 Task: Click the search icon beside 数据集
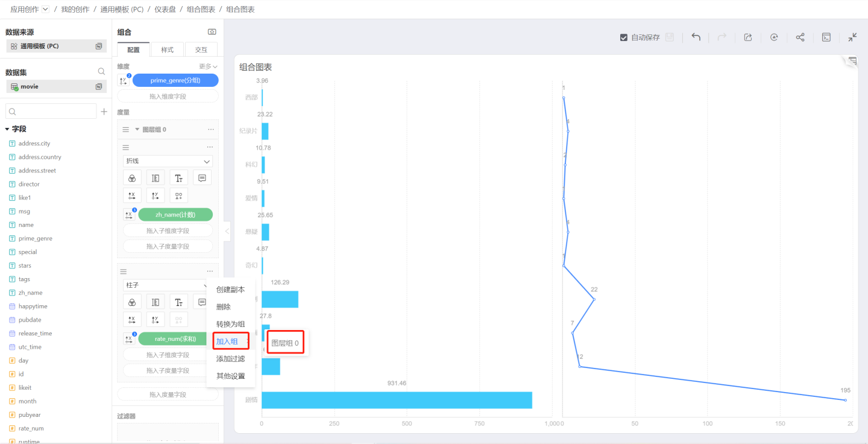(101, 72)
